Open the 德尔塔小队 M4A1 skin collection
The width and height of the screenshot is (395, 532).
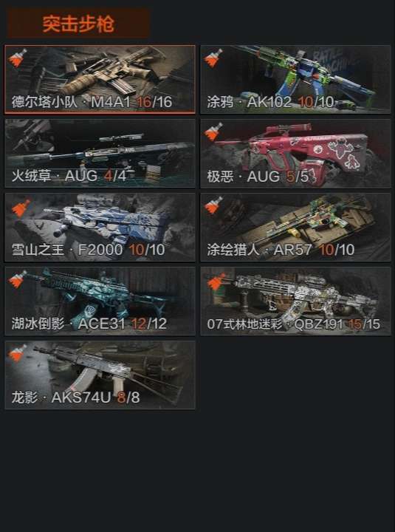100,79
